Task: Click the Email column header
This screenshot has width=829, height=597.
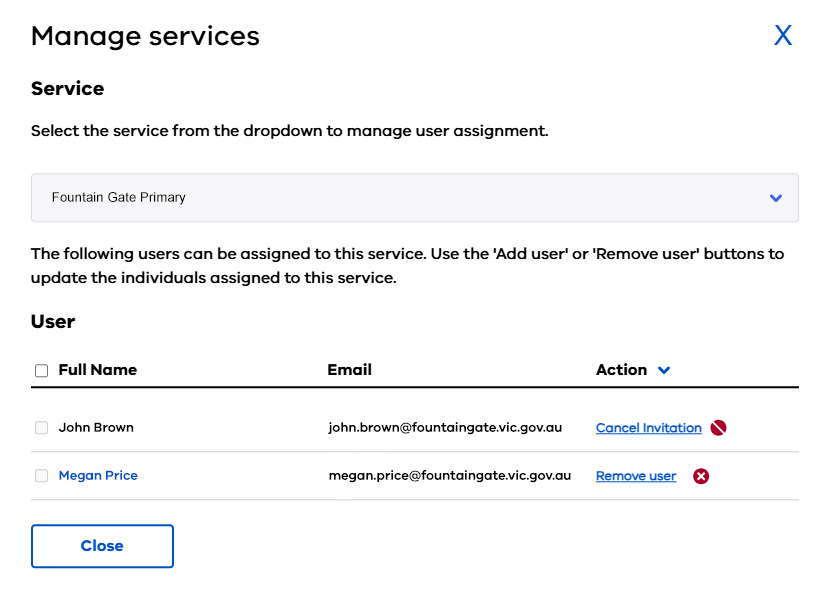Action: 349,370
